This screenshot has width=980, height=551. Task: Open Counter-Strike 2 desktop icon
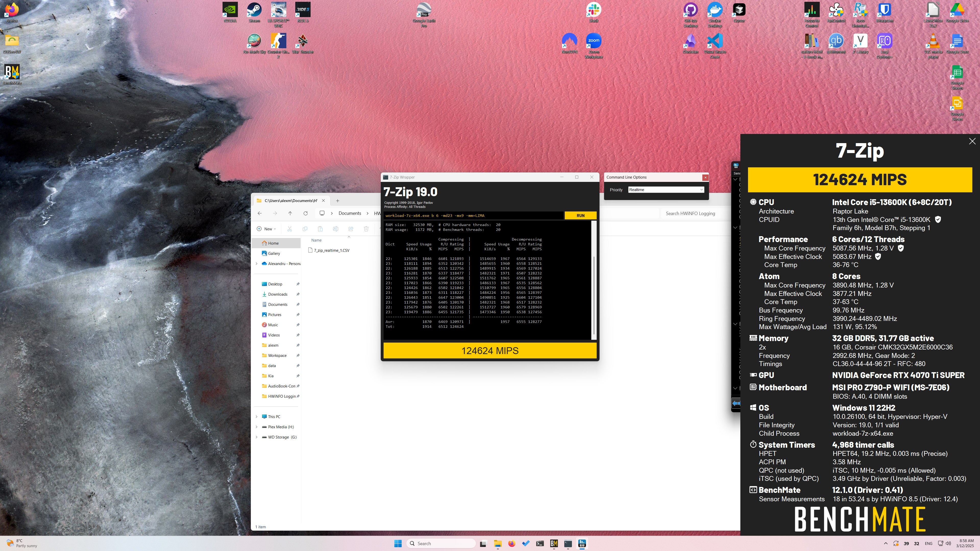278,46
